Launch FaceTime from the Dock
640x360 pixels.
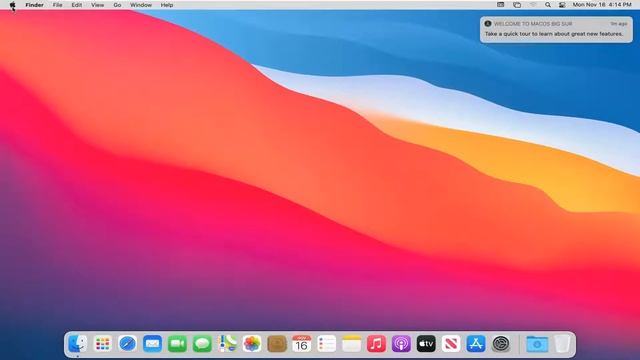[x=177, y=344]
